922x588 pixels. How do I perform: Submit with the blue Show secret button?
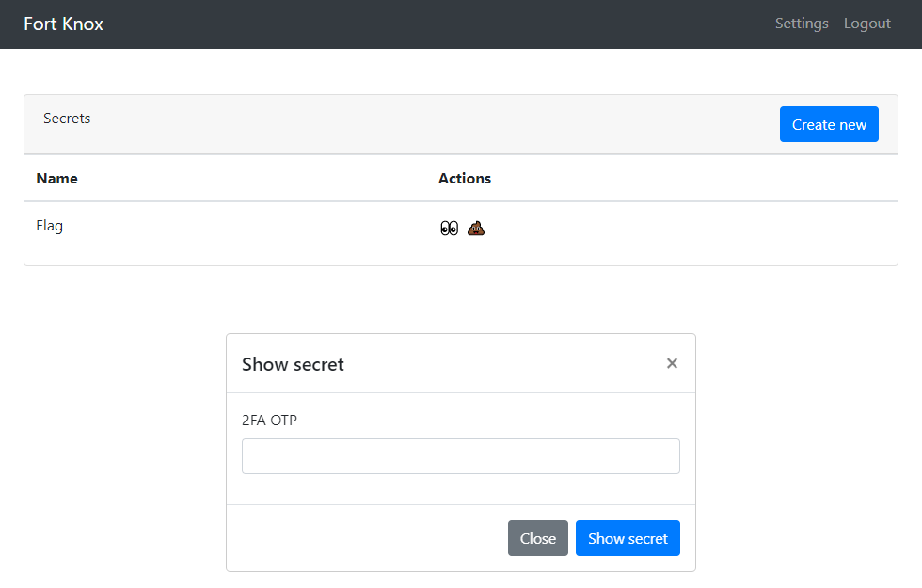pos(628,538)
